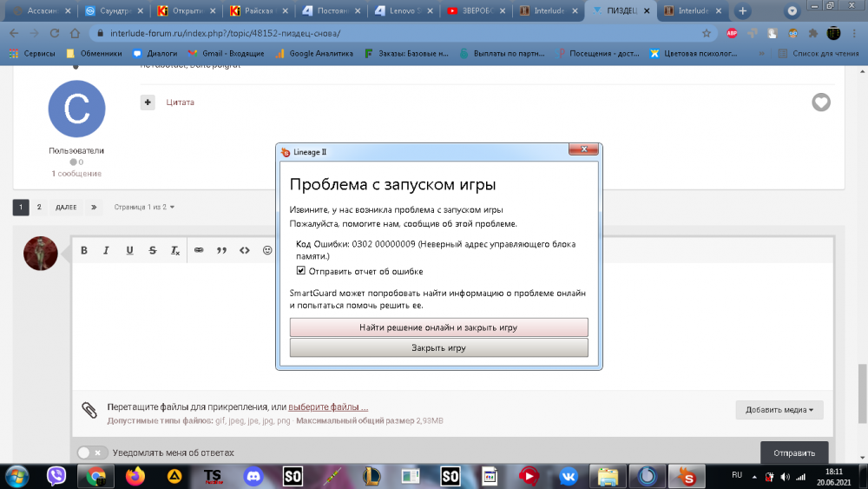Insert a quote block in editor
868x489 pixels.
(221, 250)
